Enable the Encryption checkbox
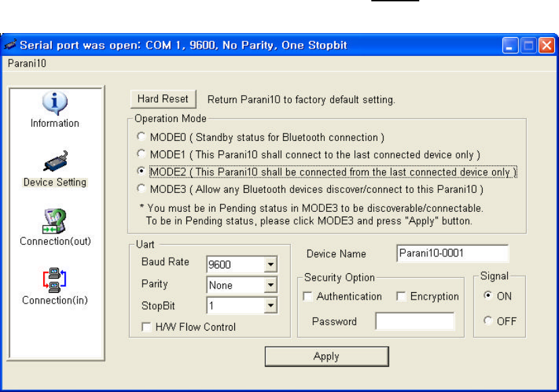Image resolution: width=559 pixels, height=392 pixels. click(x=401, y=296)
